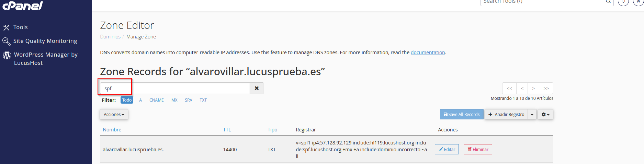Delete the TXT record with Eliminar

(478, 149)
